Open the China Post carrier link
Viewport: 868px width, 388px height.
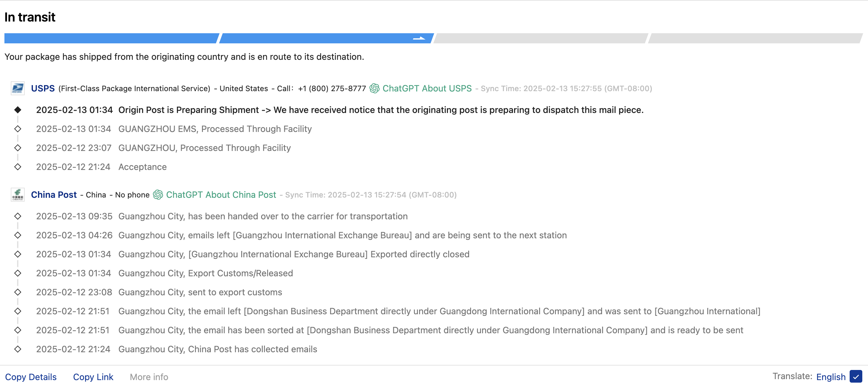(54, 195)
